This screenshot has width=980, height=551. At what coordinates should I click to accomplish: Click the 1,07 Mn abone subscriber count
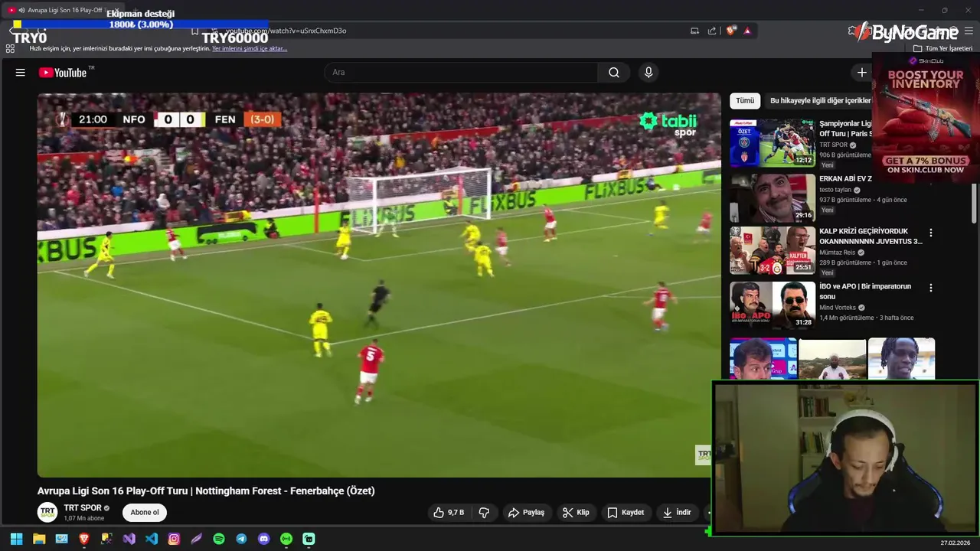[x=84, y=519]
